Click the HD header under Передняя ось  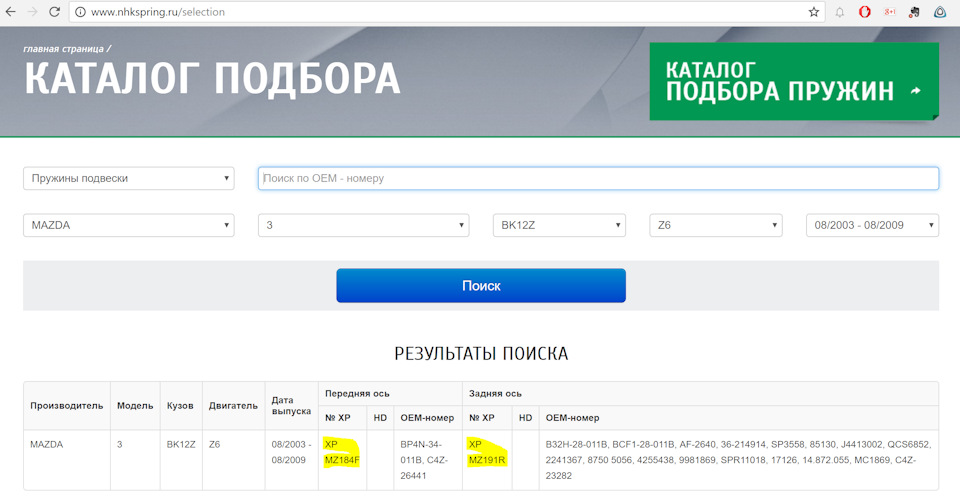(x=380, y=417)
